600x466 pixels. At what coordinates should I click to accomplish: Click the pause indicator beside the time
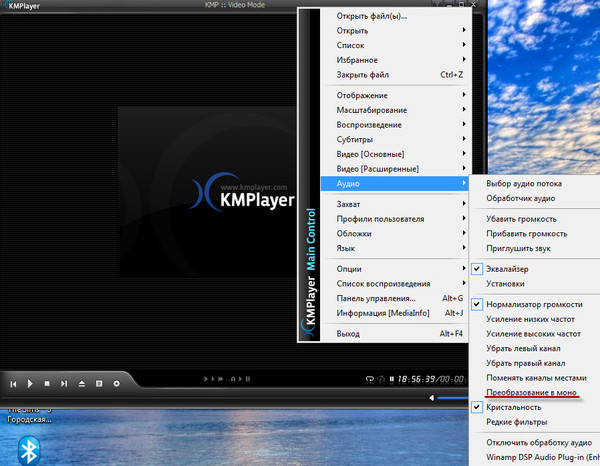click(x=392, y=379)
